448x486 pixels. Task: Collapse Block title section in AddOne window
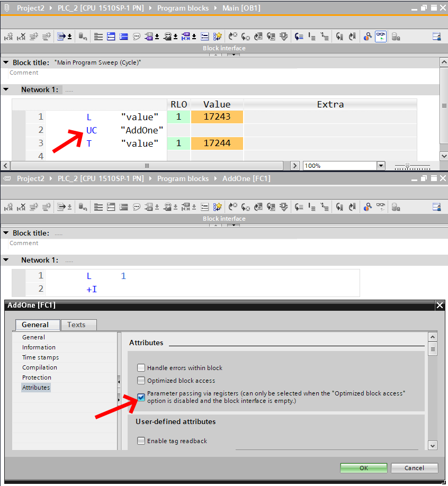[6, 233]
